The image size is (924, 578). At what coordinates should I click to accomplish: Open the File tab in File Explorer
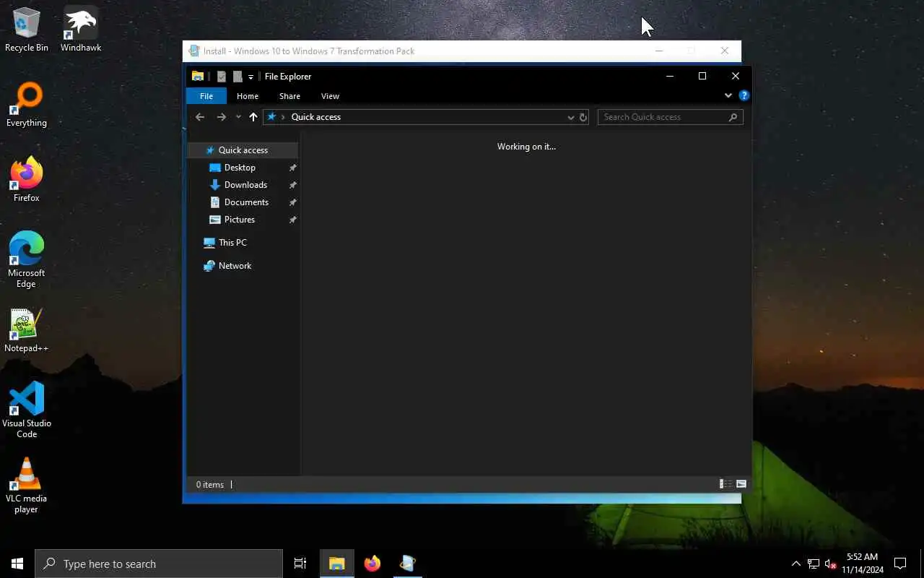coord(206,96)
